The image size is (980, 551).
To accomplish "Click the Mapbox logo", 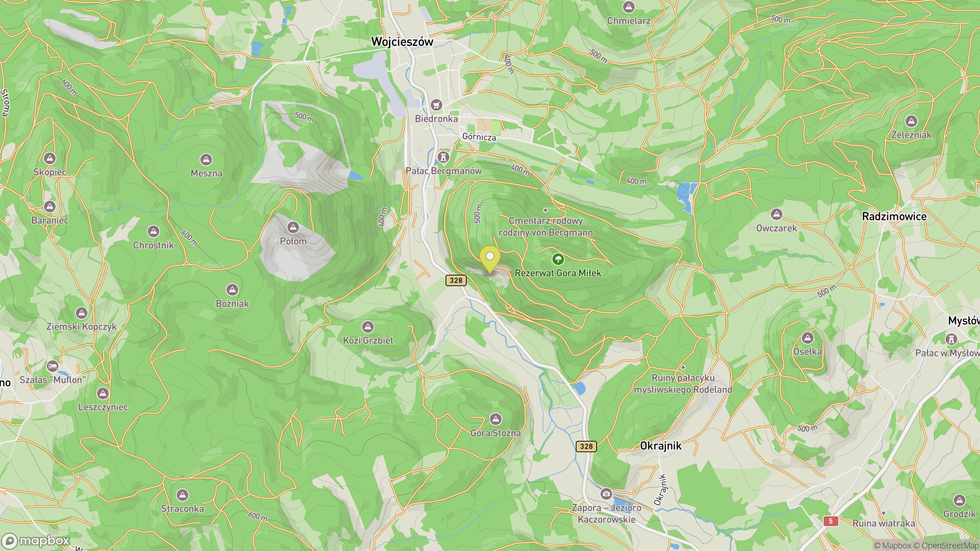I will (36, 541).
